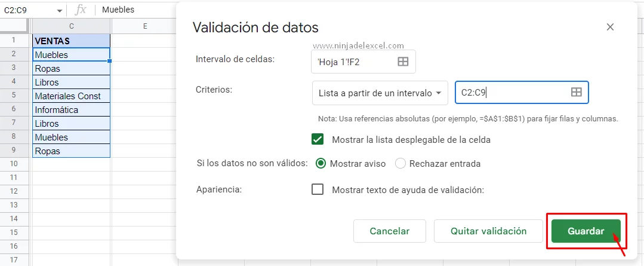644x266 pixels.
Task: Open range selector grid icon beside 'Hoja 1'!F2
Action: click(403, 62)
